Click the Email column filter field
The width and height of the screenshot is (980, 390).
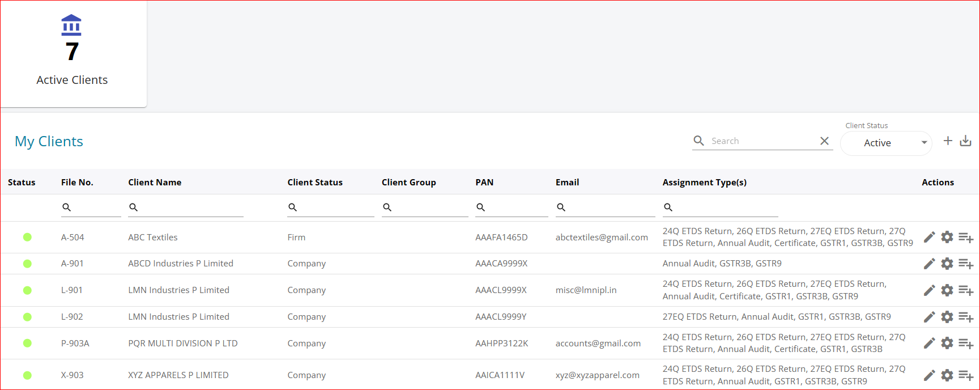tap(610, 207)
